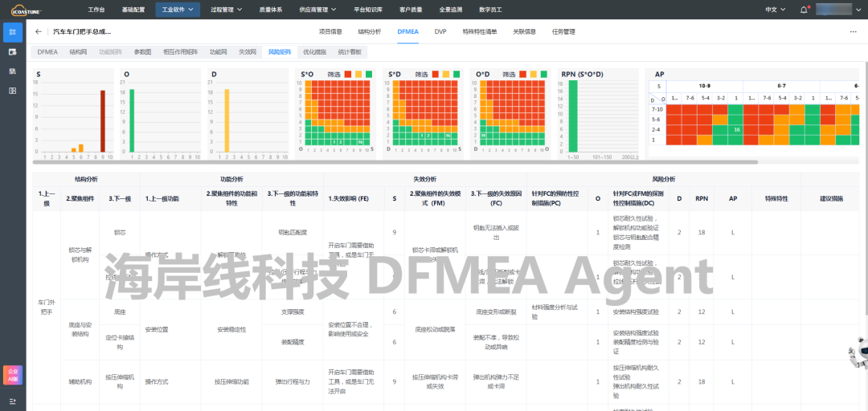Image resolution: width=868 pixels, height=411 pixels.
Task: Switch to the 特殊特性清单 tab
Action: [x=479, y=32]
